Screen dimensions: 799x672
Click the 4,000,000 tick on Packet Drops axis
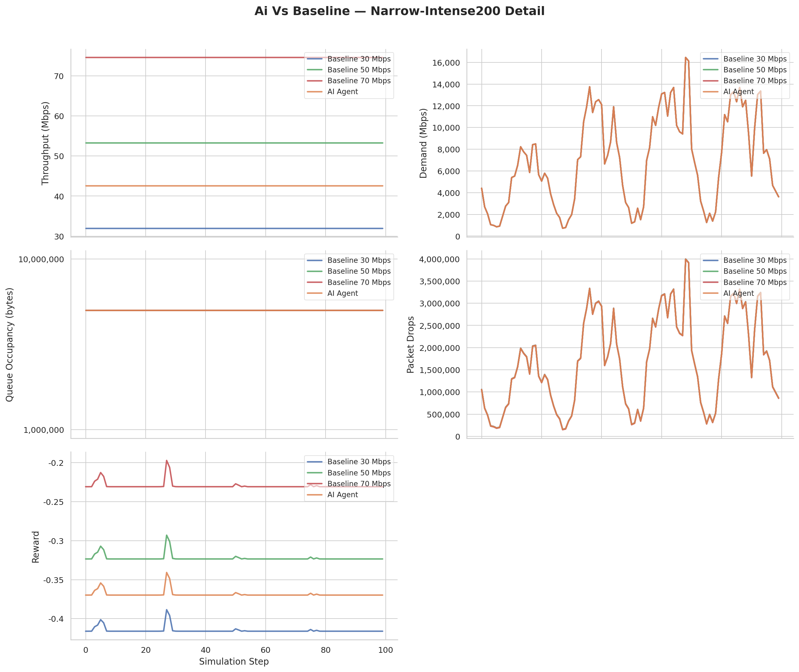(x=439, y=259)
